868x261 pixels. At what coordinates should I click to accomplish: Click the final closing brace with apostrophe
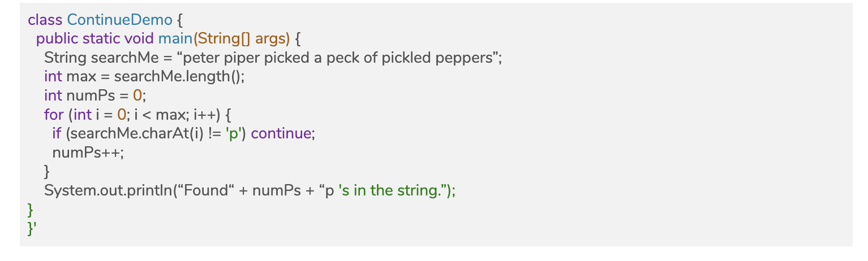[32, 229]
